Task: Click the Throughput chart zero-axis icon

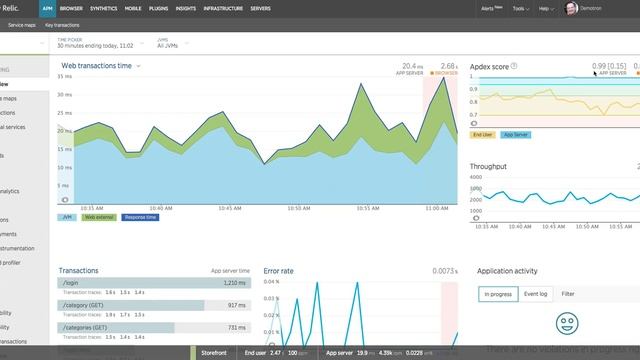Action: tap(476, 218)
